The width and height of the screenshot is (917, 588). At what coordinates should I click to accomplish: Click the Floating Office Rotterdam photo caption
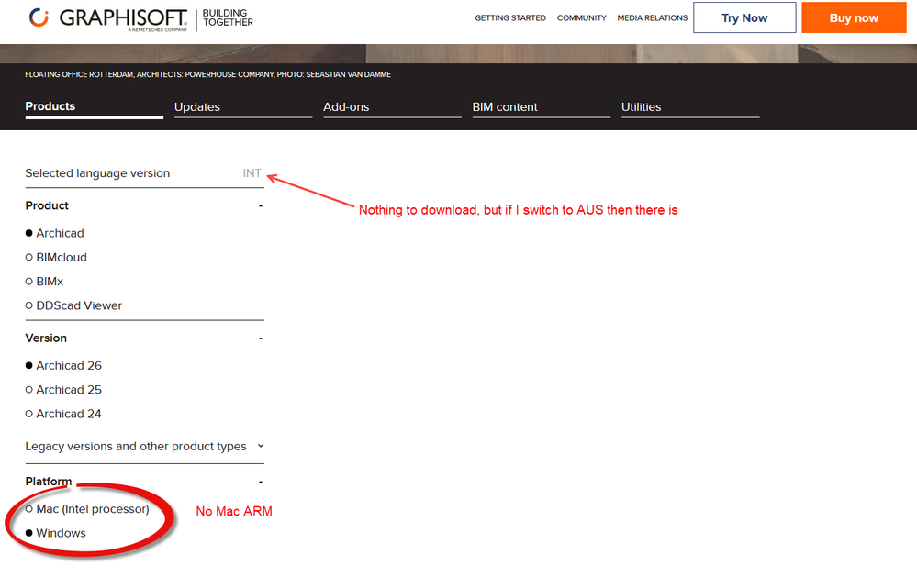tap(208, 75)
